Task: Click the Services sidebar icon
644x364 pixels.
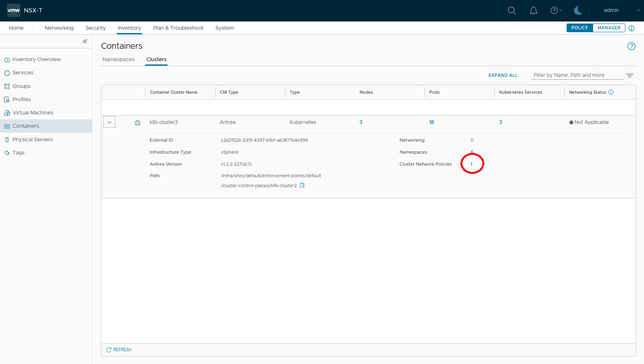Action: 7,73
